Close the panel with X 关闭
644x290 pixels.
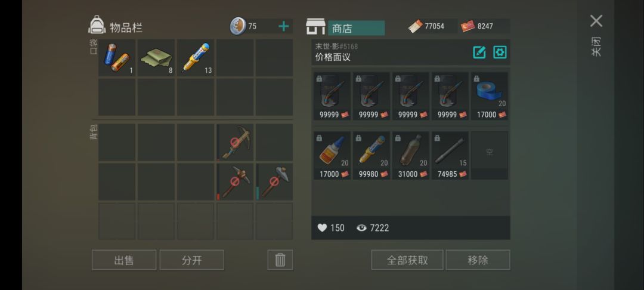[596, 21]
